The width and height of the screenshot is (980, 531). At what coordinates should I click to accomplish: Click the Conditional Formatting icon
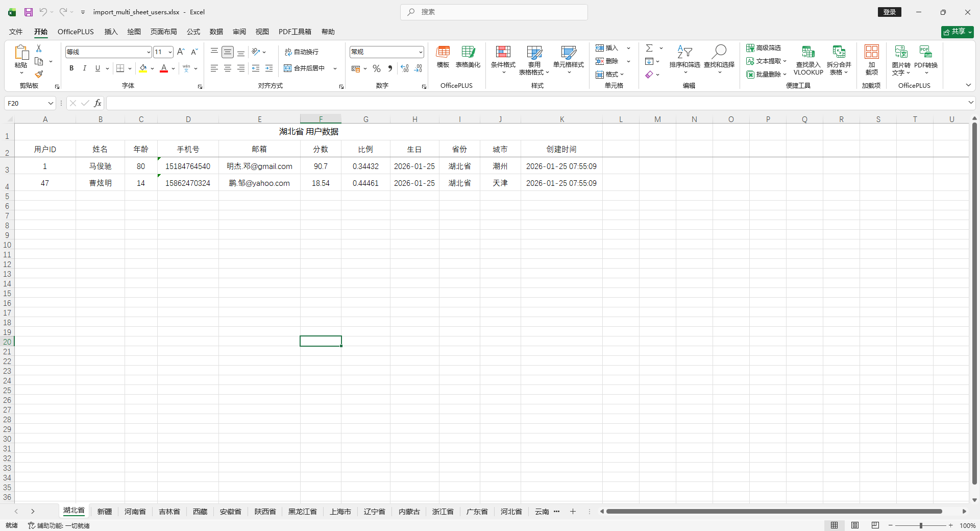[503, 52]
